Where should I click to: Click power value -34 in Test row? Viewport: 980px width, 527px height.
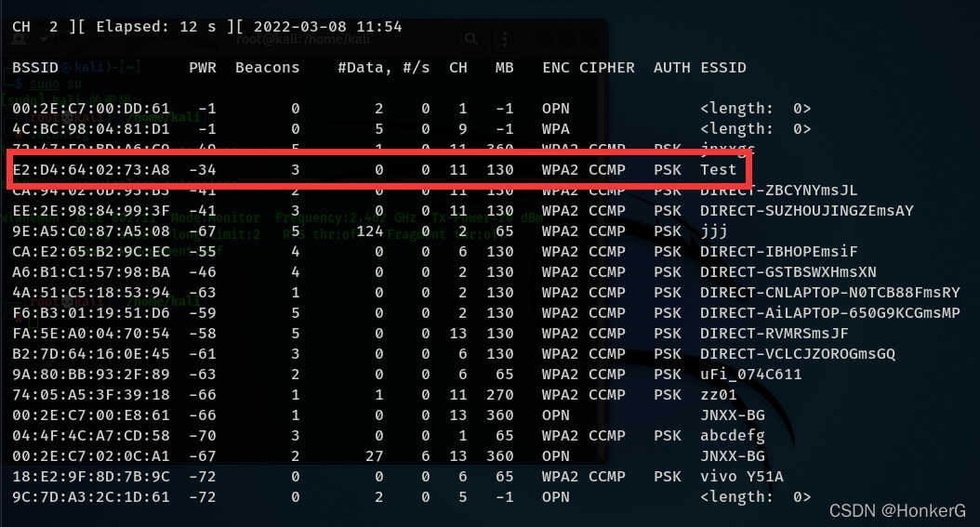tap(203, 170)
